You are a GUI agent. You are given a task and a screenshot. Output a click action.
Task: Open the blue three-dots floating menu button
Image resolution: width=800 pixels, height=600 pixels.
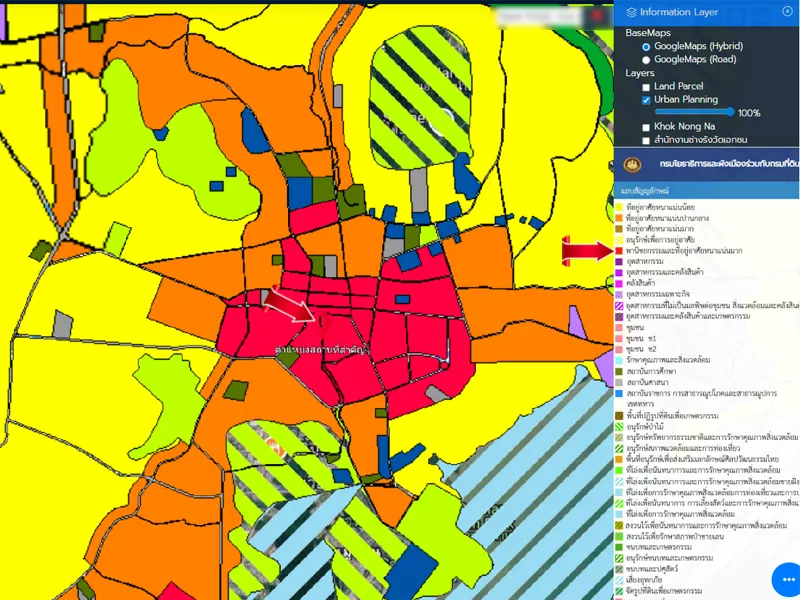pos(786,579)
